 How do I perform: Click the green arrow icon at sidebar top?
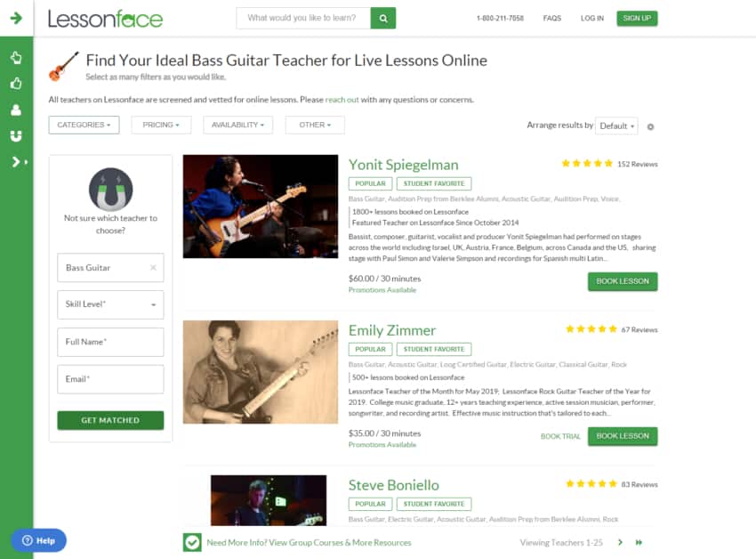(x=16, y=19)
